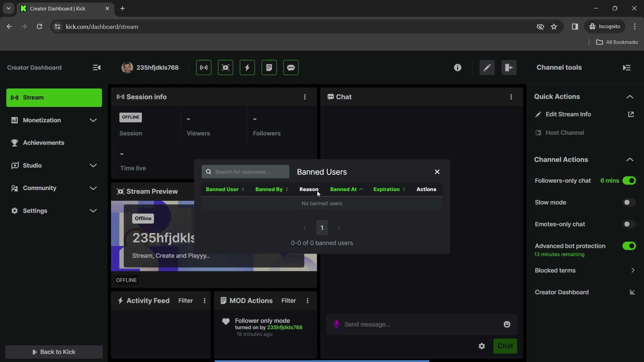Expand Settings navigation menu

tap(93, 210)
